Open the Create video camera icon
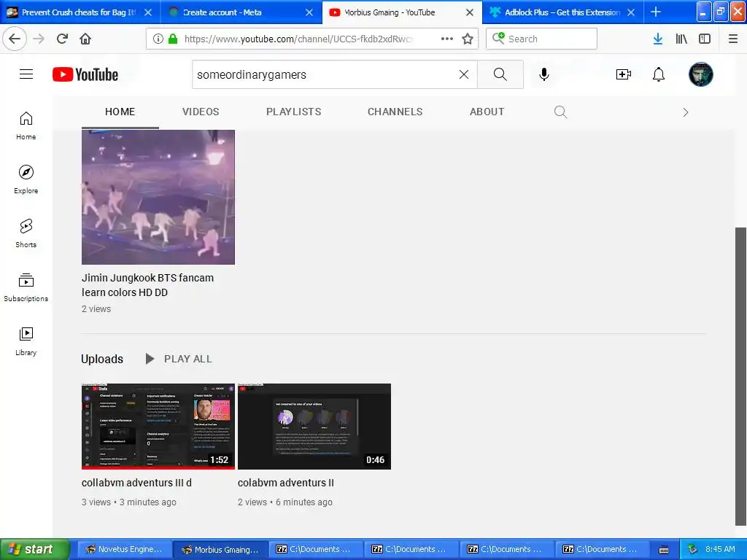The height and width of the screenshot is (560, 747). pos(623,74)
